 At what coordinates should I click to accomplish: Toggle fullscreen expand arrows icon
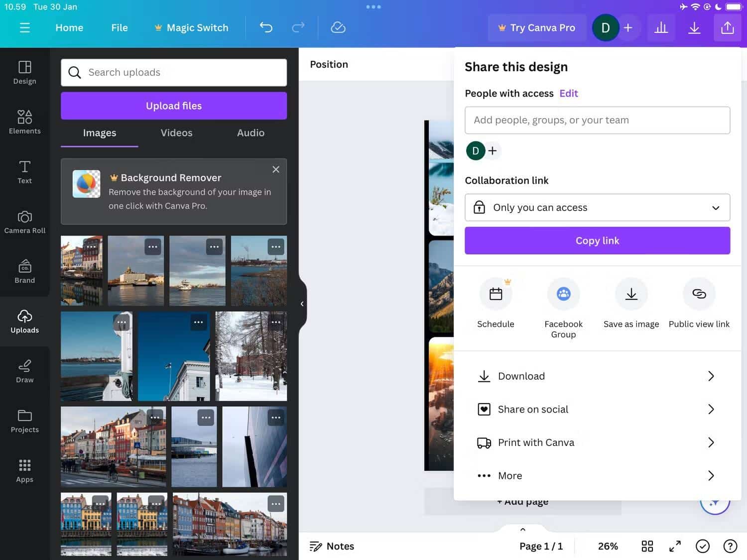pos(675,547)
